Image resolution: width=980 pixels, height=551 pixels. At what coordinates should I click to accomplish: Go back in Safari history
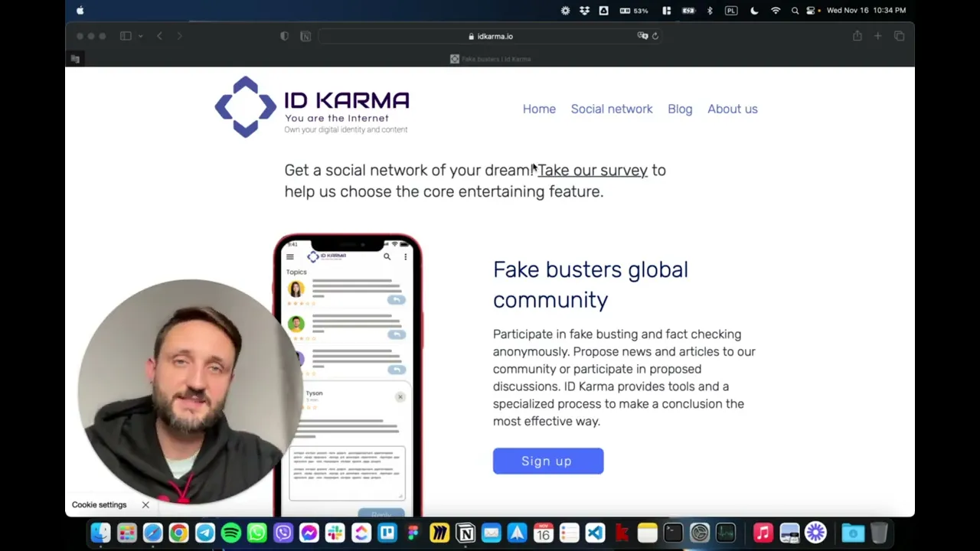tap(159, 36)
